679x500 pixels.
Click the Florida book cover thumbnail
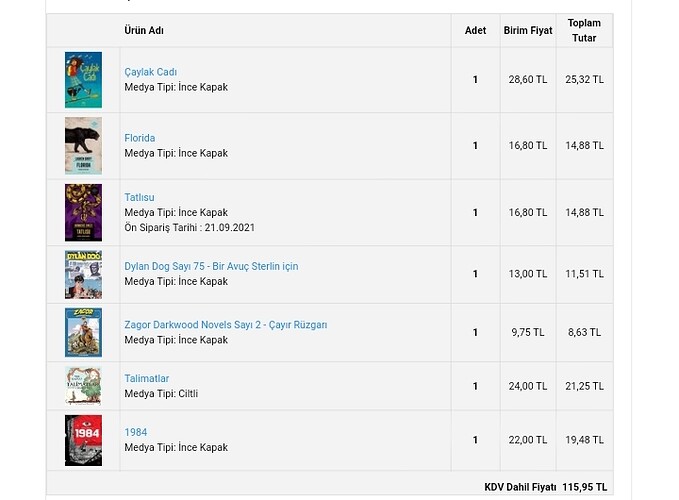pyautogui.click(x=83, y=146)
